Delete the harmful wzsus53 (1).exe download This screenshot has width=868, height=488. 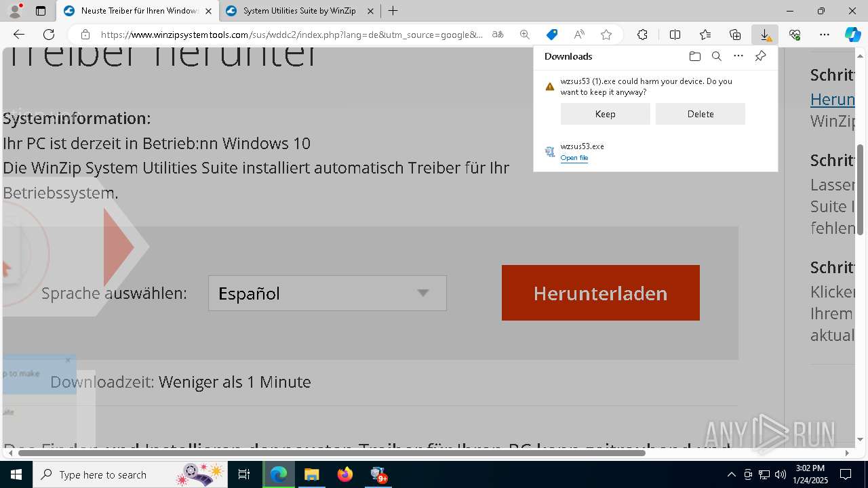tap(700, 114)
